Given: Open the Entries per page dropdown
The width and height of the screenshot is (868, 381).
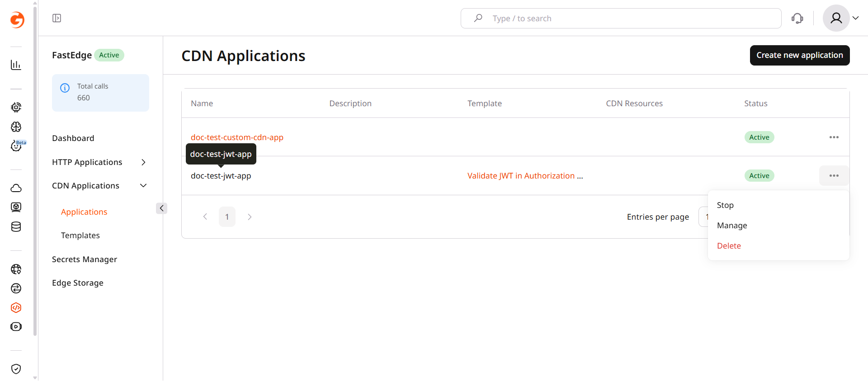Looking at the screenshot, I should [x=703, y=217].
